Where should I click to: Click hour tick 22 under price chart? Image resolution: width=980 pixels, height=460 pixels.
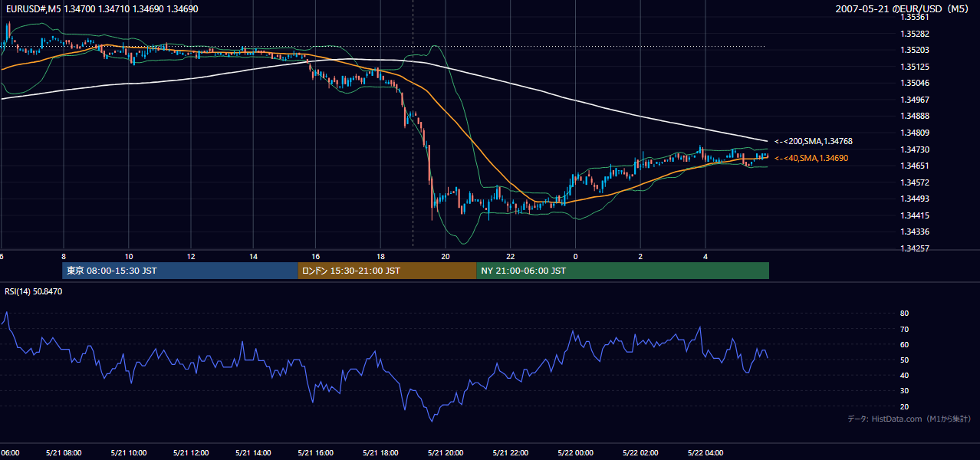coord(510,256)
